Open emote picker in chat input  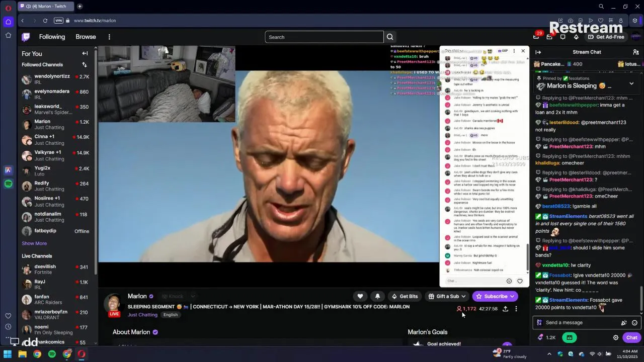tap(634, 323)
